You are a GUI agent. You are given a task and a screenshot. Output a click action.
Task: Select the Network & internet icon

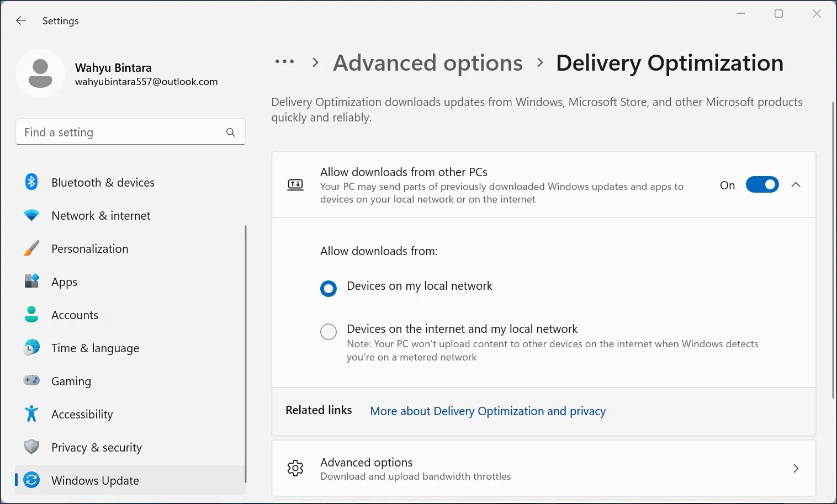point(31,215)
